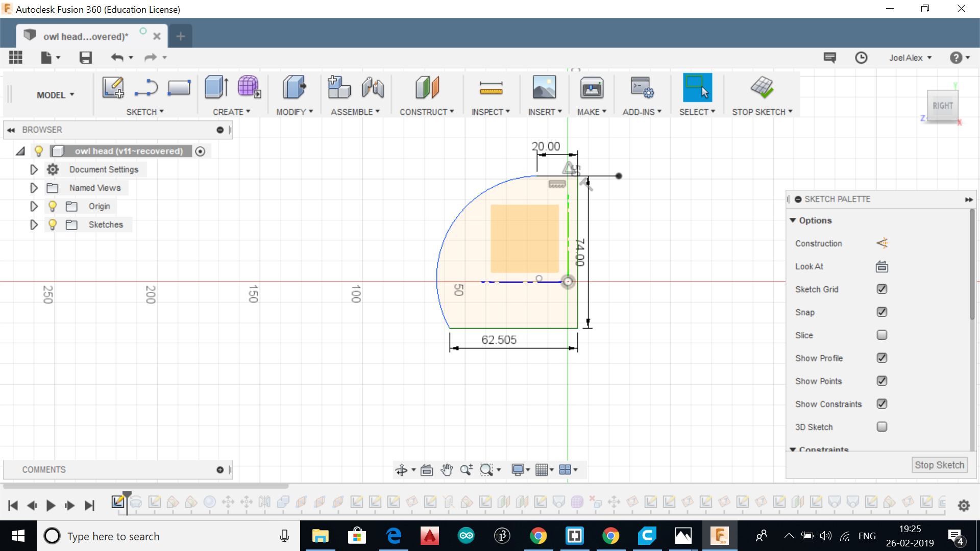The height and width of the screenshot is (551, 980).
Task: Click the Save icon
Action: pyautogui.click(x=86, y=58)
